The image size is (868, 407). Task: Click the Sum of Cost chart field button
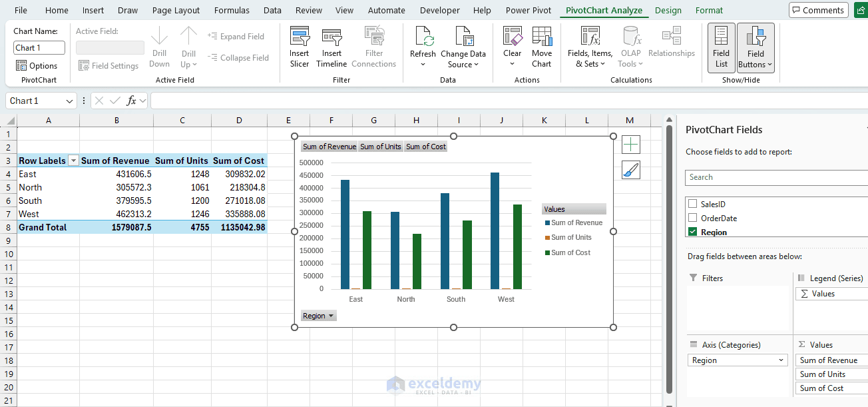(x=426, y=147)
